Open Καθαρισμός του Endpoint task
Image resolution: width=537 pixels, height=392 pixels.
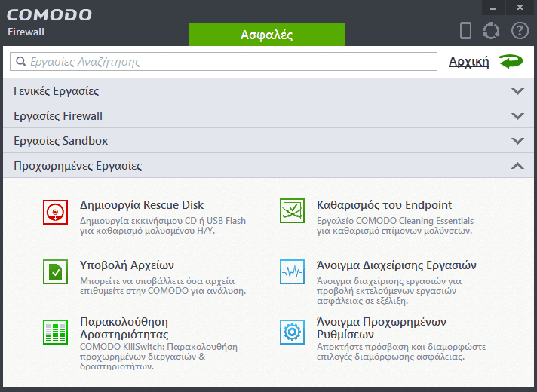384,205
